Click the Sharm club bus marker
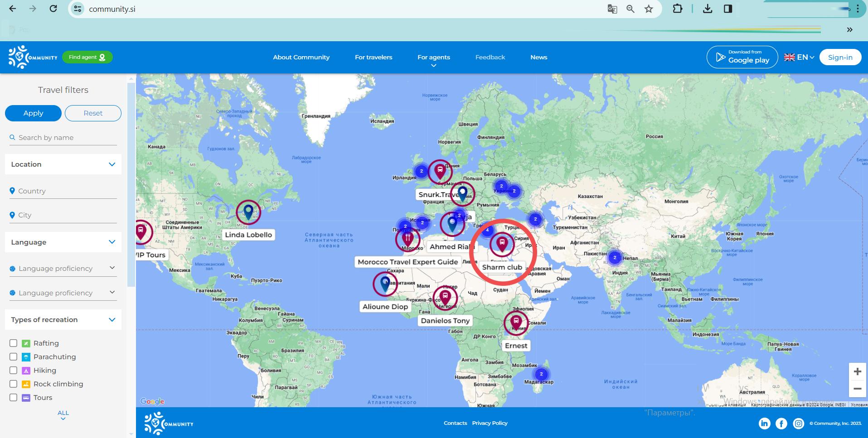This screenshot has height=438, width=868. tap(502, 244)
